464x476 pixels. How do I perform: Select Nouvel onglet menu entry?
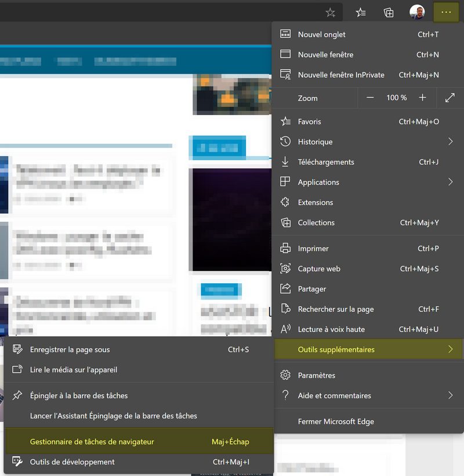click(x=368, y=34)
